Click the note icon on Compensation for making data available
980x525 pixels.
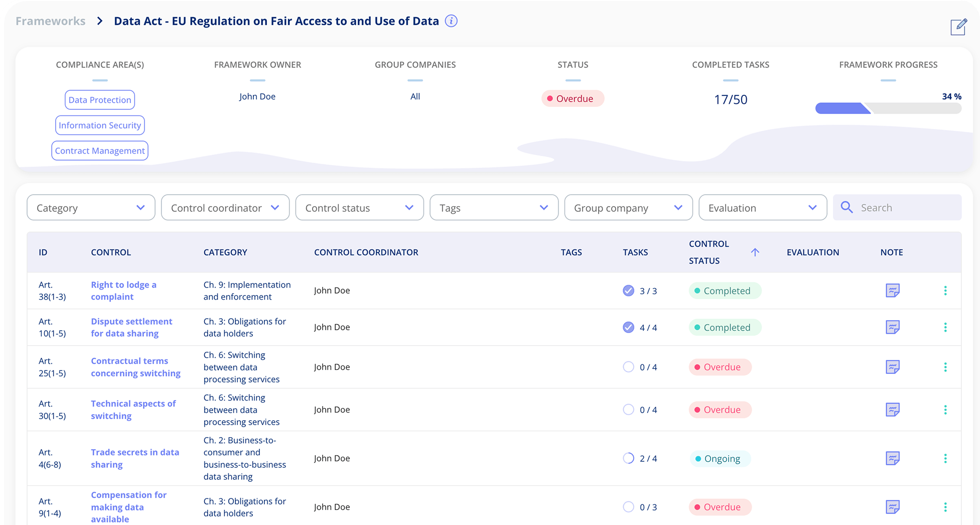click(x=892, y=507)
